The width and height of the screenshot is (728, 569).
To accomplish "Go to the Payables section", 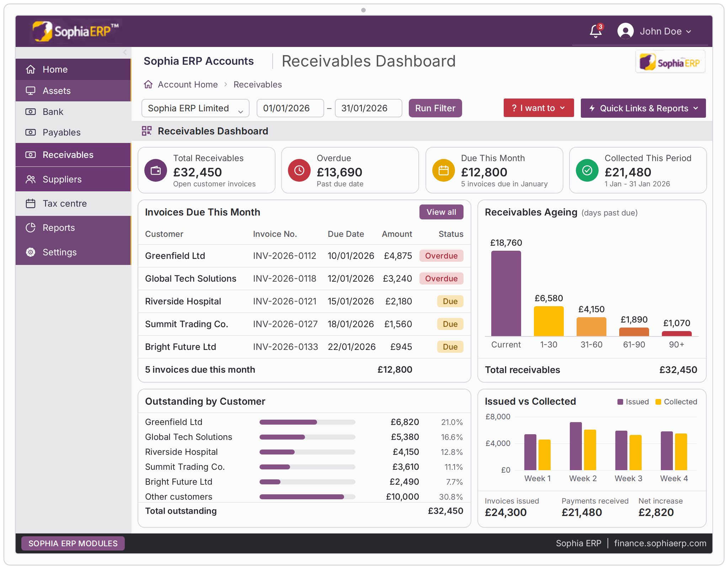I will tap(73, 132).
